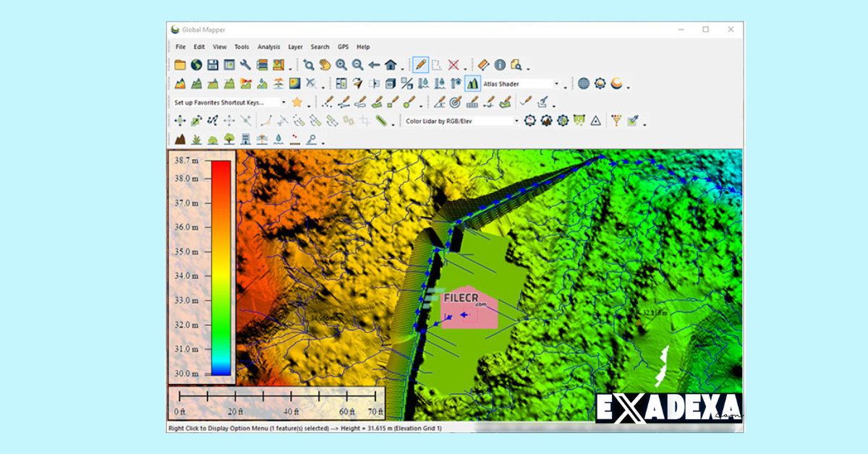The image size is (868, 454).
Task: Click the Previous View back arrow
Action: click(374, 64)
